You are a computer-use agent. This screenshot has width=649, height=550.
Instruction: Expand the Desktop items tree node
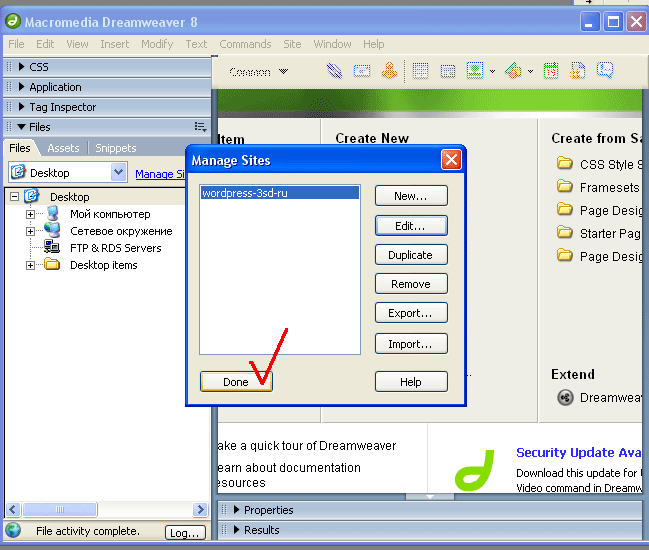30,265
